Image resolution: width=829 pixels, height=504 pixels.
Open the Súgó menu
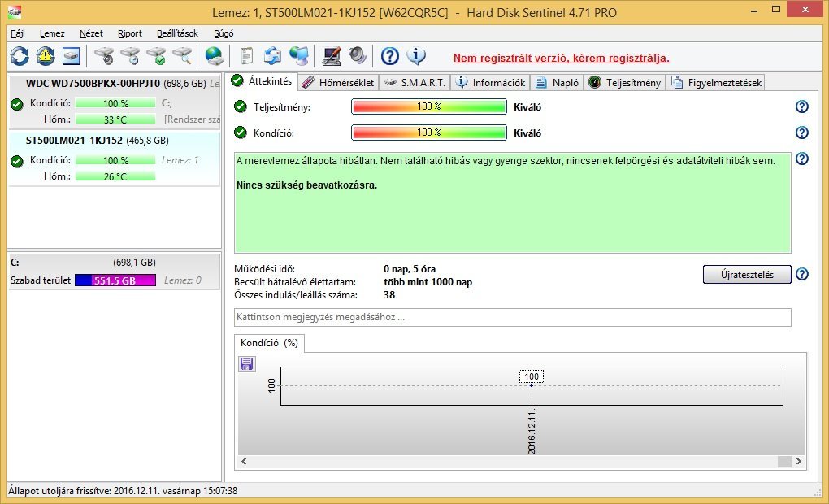point(224,33)
